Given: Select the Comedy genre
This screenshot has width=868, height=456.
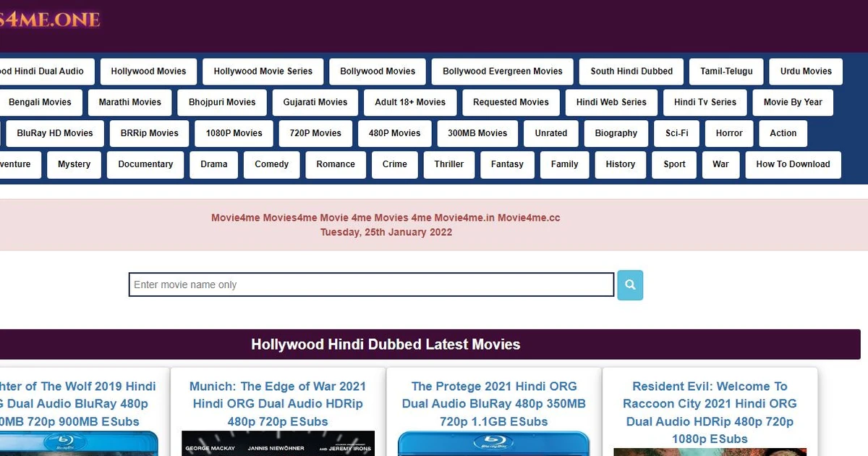Looking at the screenshot, I should tap(271, 164).
